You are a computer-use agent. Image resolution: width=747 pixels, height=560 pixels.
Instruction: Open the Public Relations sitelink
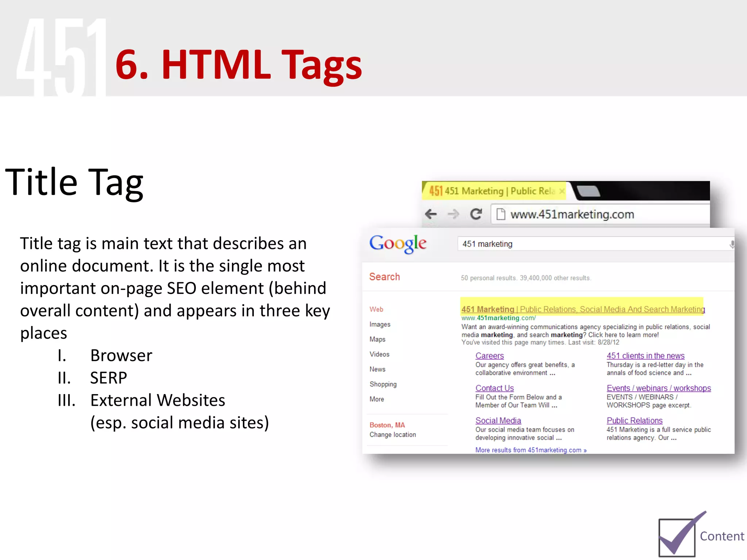tap(634, 420)
